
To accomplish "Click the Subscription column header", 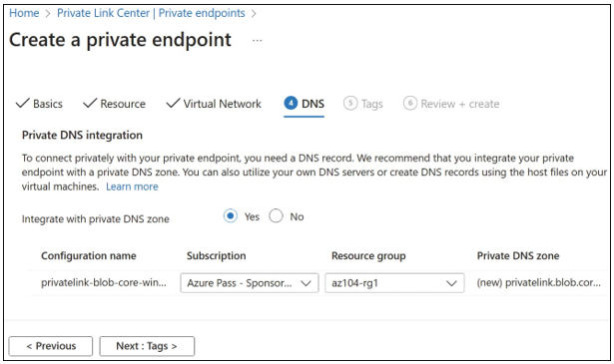I will tap(217, 255).
